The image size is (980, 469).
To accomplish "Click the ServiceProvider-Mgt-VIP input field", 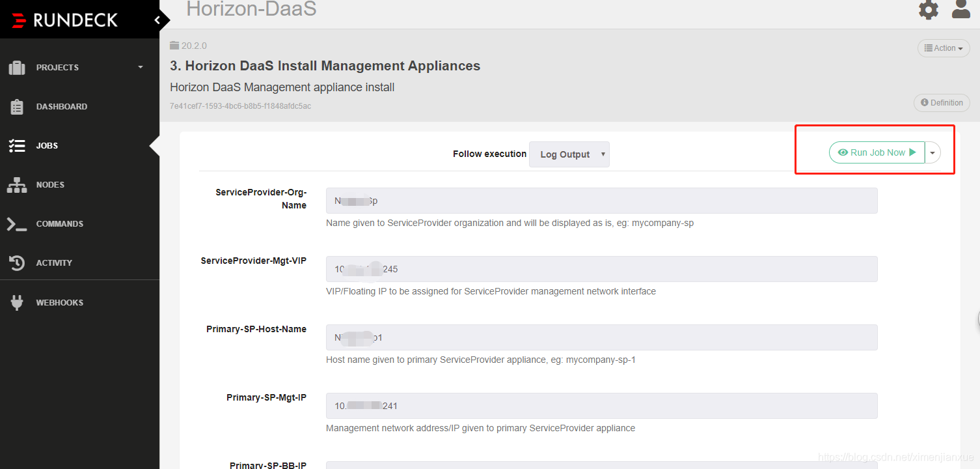I will [601, 269].
